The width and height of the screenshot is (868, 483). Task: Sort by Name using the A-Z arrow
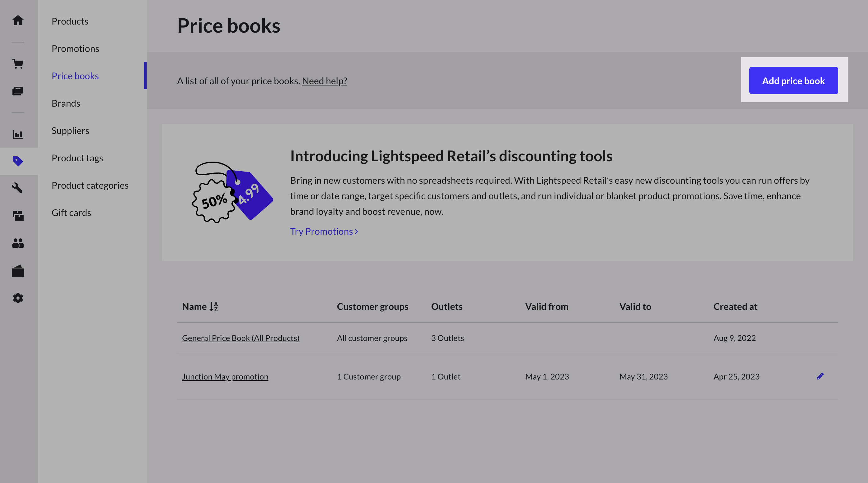214,306
